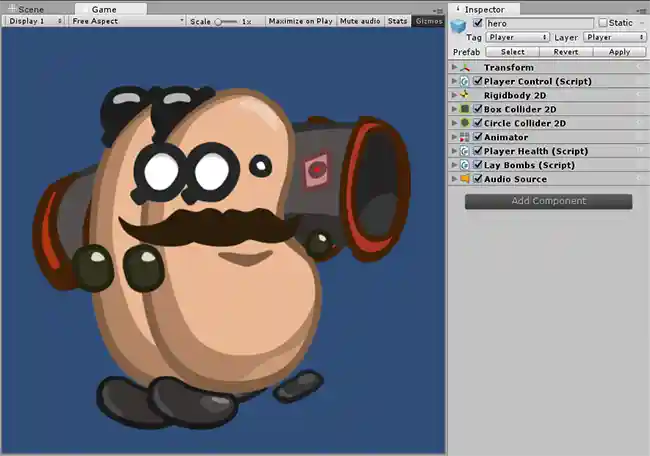This screenshot has height=456, width=650.
Task: Click the Rigidbody 2D component icon
Action: coord(465,95)
